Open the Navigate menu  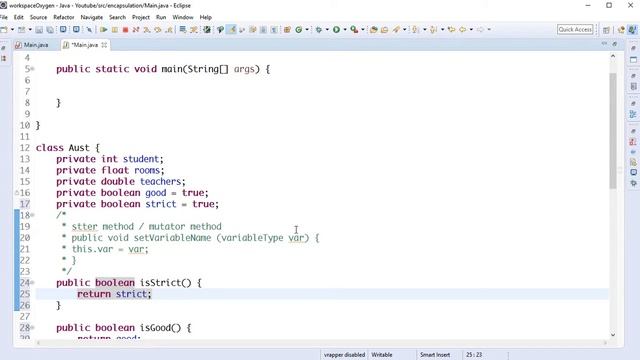coord(91,17)
